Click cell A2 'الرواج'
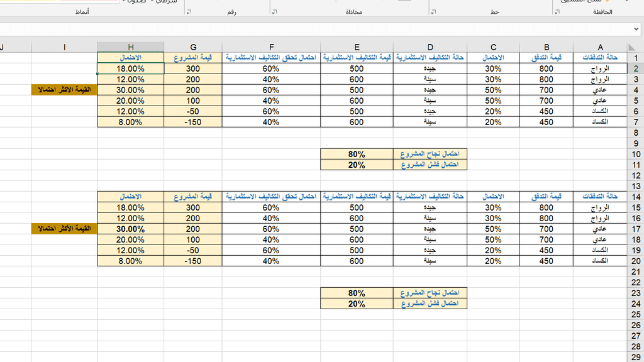The height and width of the screenshot is (362, 644). tap(600, 69)
